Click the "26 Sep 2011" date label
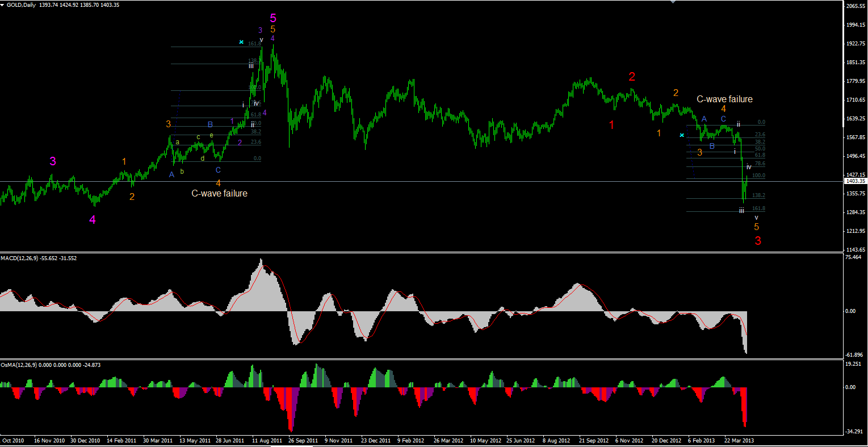868x447 pixels. click(303, 441)
